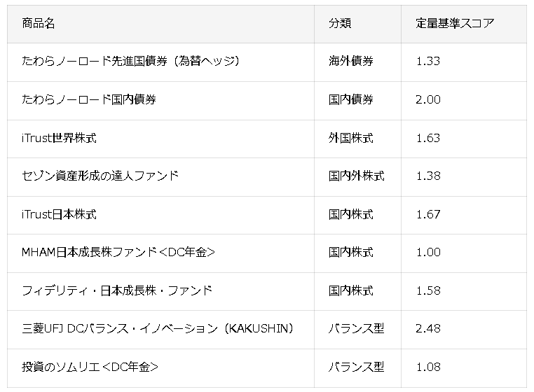This screenshot has width=534, height=392.
Task: Click the 海外債券 category cell
Action: click(351, 61)
